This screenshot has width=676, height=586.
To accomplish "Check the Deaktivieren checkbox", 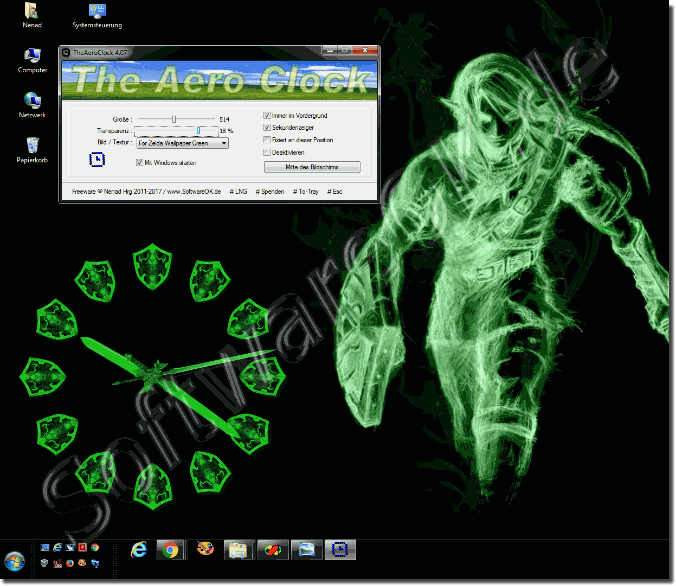I will click(267, 152).
